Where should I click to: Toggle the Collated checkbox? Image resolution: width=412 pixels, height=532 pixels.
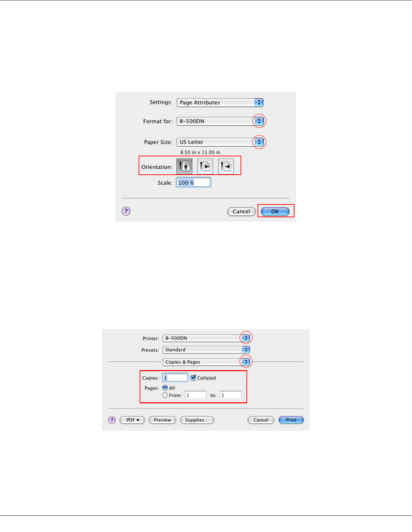point(193,378)
